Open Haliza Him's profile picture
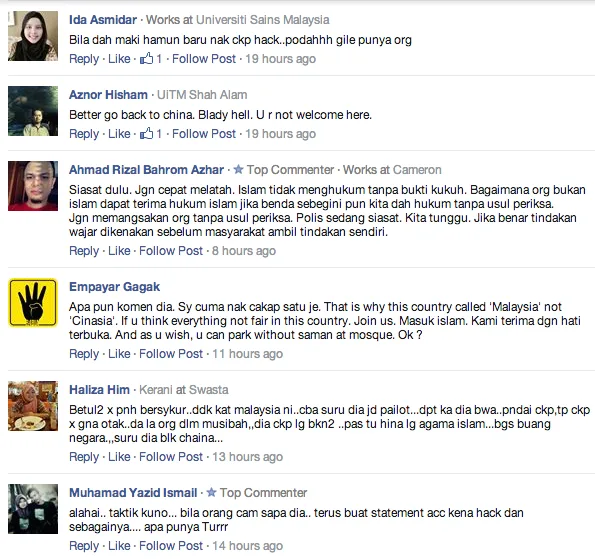Image resolution: width=595 pixels, height=559 pixels. (33, 406)
